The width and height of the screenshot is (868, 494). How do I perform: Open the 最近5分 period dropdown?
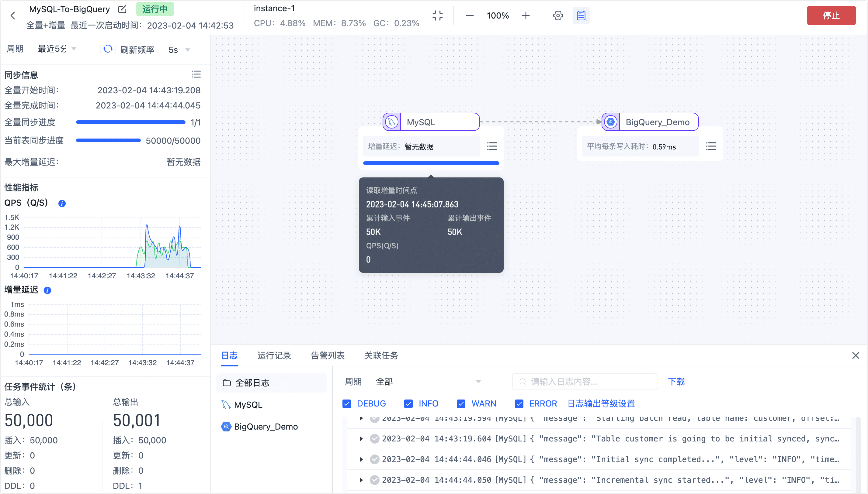tap(57, 49)
